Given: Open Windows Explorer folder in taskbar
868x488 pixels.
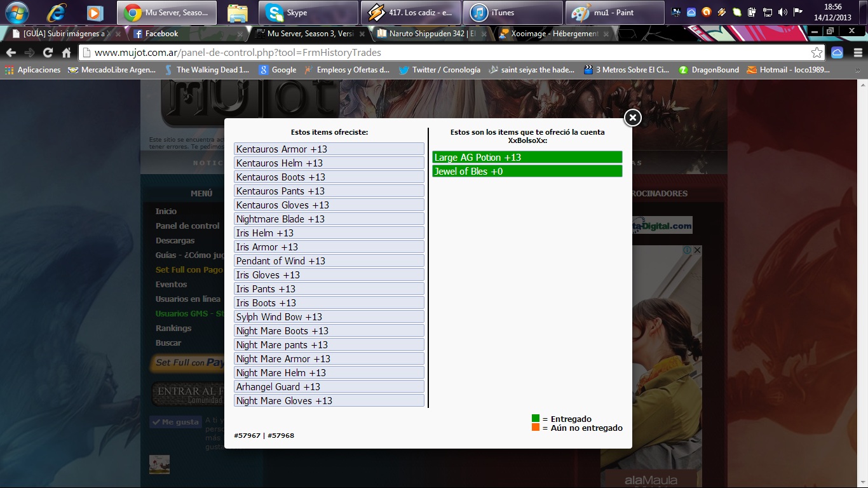Looking at the screenshot, I should coord(237,13).
